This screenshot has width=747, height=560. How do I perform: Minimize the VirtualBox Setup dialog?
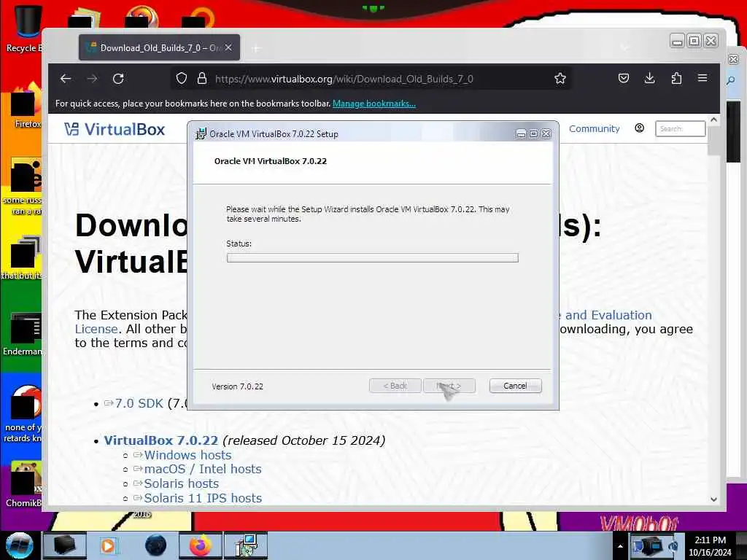click(x=521, y=134)
